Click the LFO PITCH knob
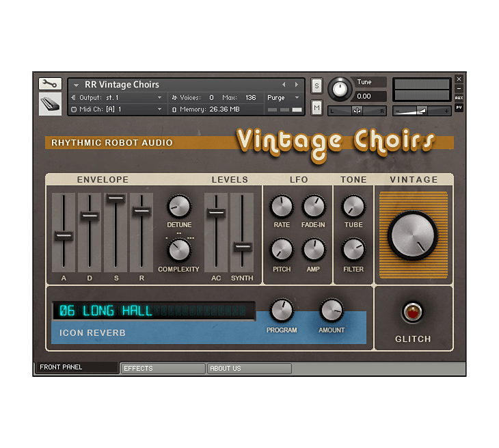499x448 pixels. tap(282, 250)
